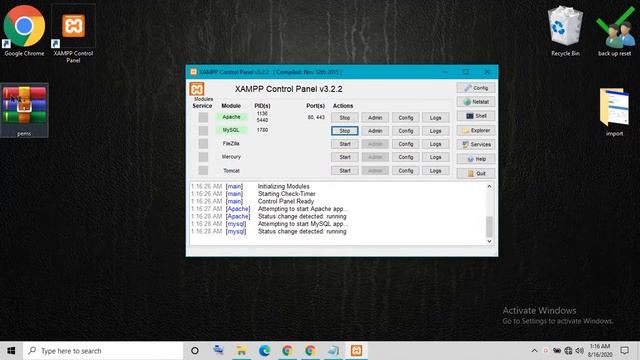
Task: Quit the XAMPP control panel
Action: point(476,173)
